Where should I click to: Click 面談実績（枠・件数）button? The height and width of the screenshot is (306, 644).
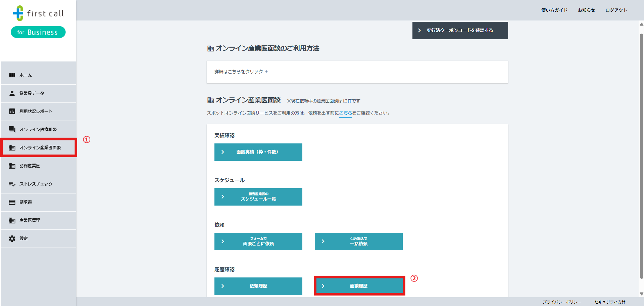(258, 152)
